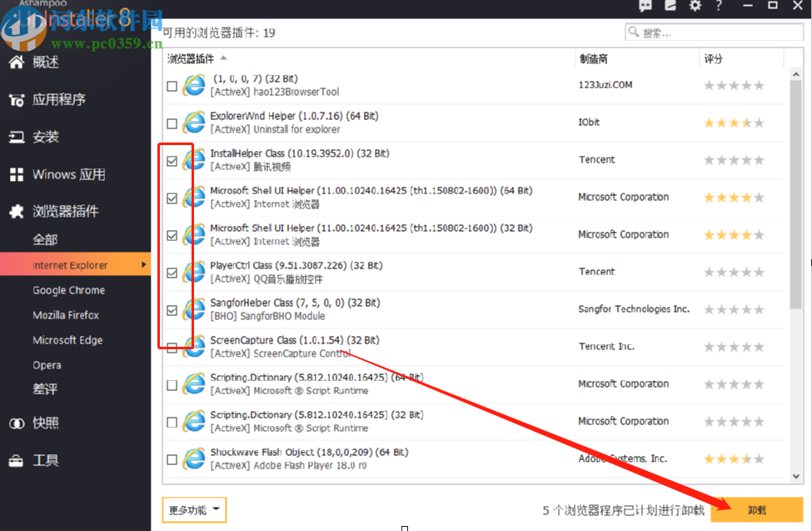Screen dimensions: 812x531
Task: Click scrollbar up arrow in plugin list
Action: pyautogui.click(x=796, y=74)
